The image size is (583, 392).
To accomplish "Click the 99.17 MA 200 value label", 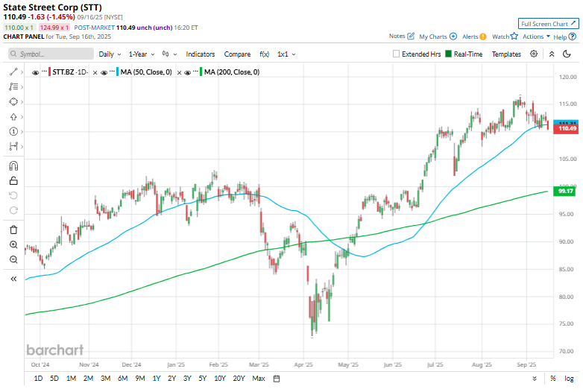I will pyautogui.click(x=565, y=191).
